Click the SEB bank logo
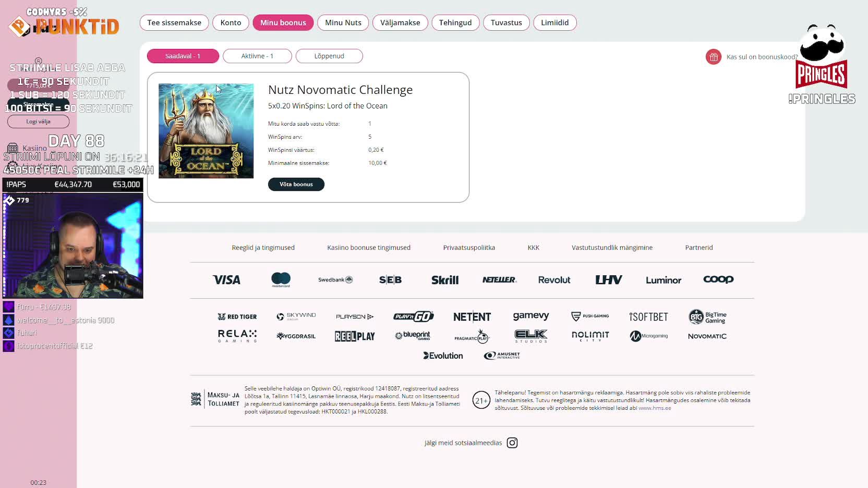This screenshot has width=868, height=488. [390, 280]
